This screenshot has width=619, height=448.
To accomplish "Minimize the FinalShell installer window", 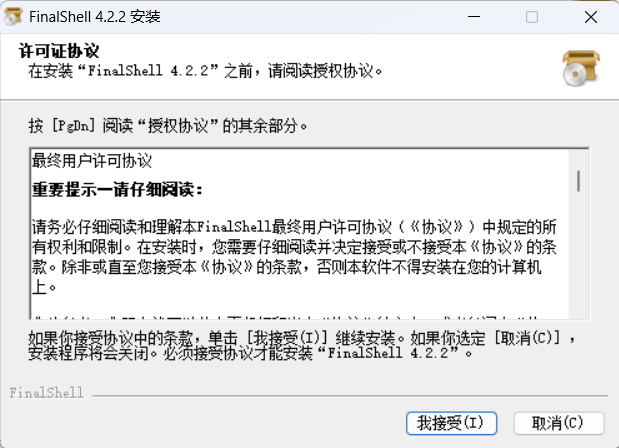I will coord(474,17).
